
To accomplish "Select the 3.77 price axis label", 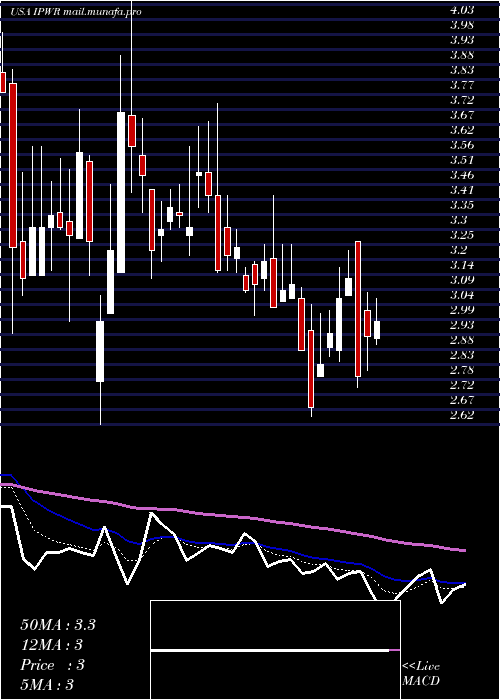I will click(462, 84).
